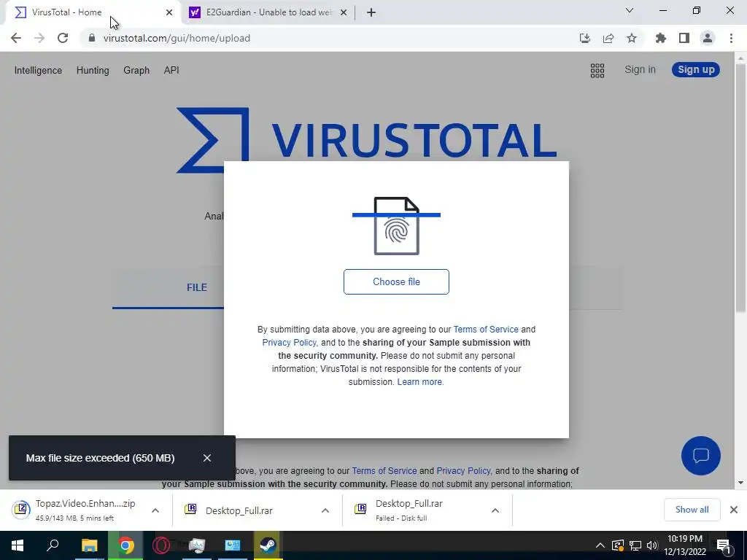Image resolution: width=747 pixels, height=560 pixels.
Task: Open a new browser tab
Action: 371,12
